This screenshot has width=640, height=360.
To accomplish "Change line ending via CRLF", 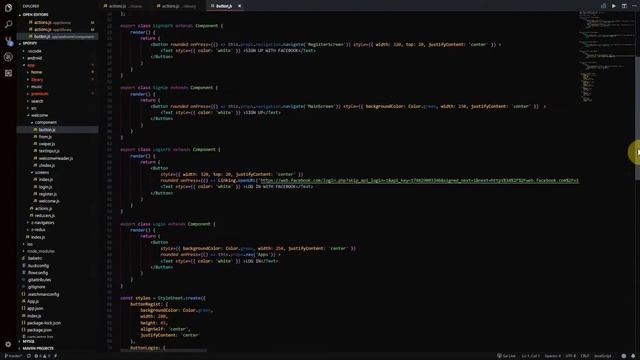I will click(x=585, y=356).
